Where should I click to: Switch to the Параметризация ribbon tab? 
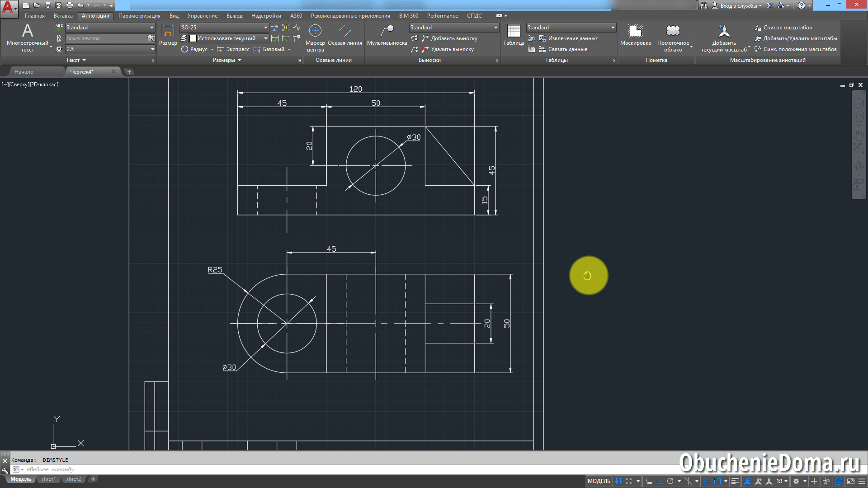pyautogui.click(x=139, y=15)
